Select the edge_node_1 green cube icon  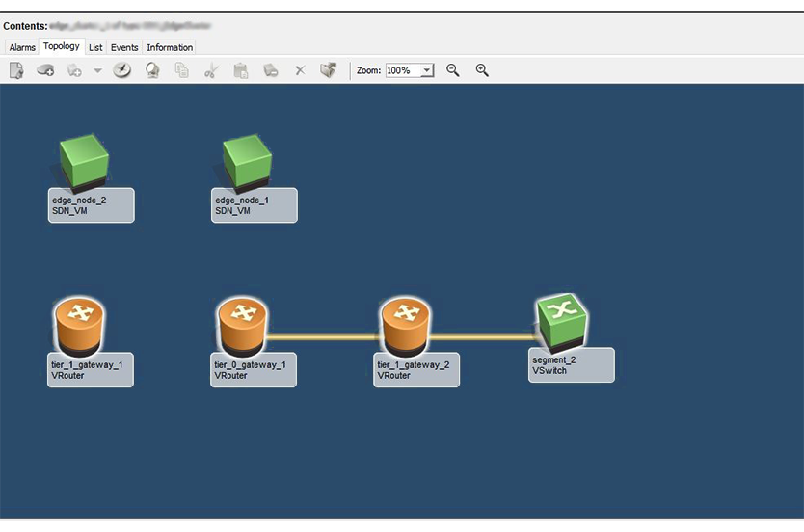[x=247, y=162]
